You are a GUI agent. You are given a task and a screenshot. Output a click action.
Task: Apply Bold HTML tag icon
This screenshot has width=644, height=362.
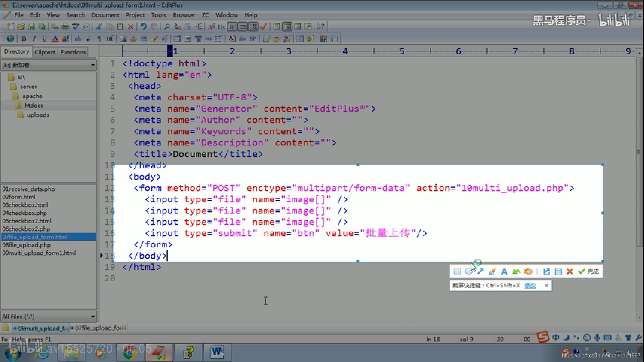[24, 39]
